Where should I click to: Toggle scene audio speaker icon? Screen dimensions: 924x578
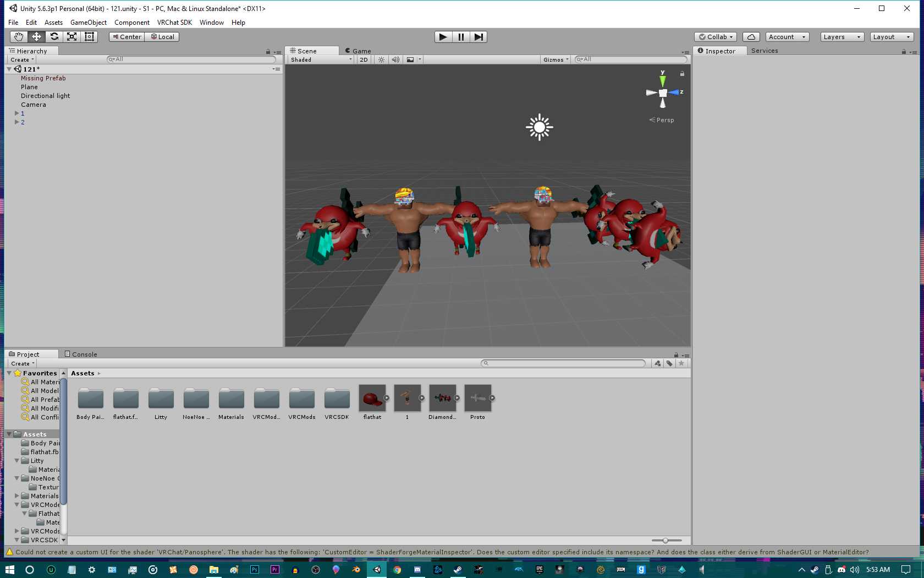(x=395, y=59)
